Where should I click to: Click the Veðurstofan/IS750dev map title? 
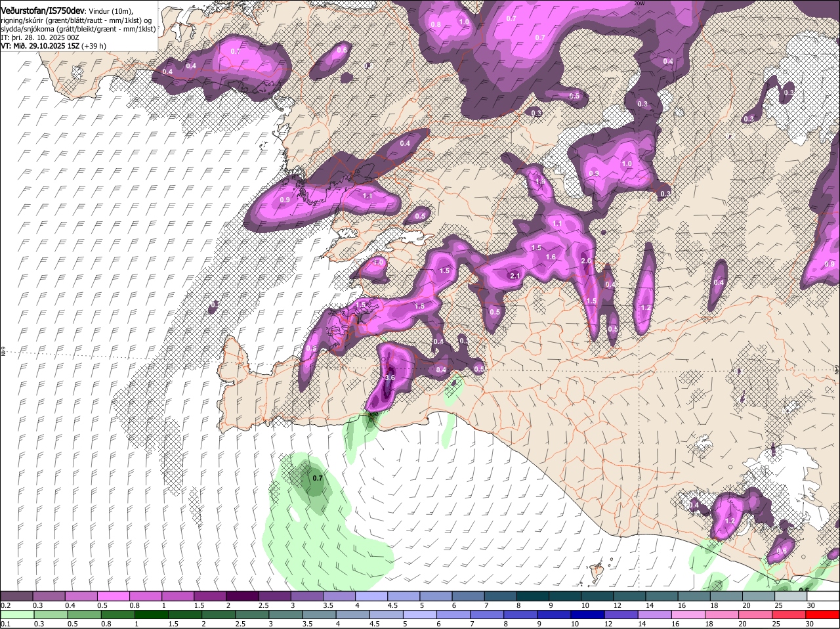click(x=42, y=11)
